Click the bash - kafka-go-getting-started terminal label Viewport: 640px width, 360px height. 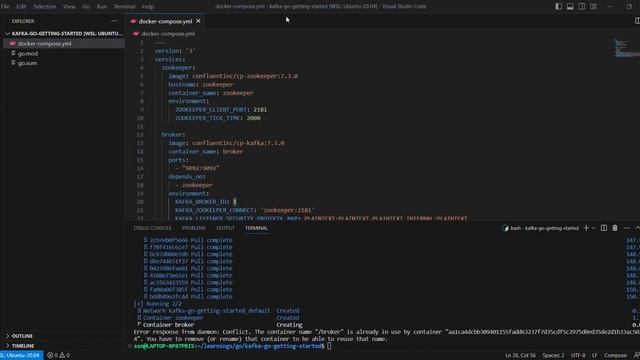pyautogui.click(x=544, y=228)
